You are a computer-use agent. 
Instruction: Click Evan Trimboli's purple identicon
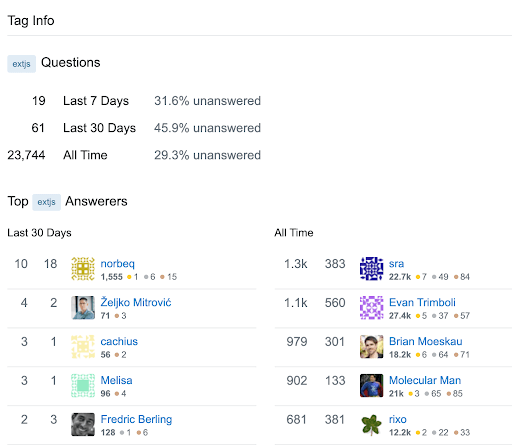(x=372, y=308)
